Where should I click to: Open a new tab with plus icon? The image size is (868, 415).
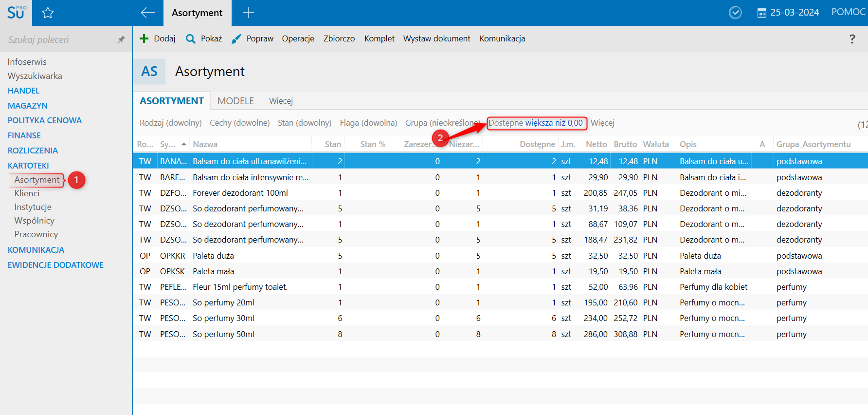click(x=249, y=13)
